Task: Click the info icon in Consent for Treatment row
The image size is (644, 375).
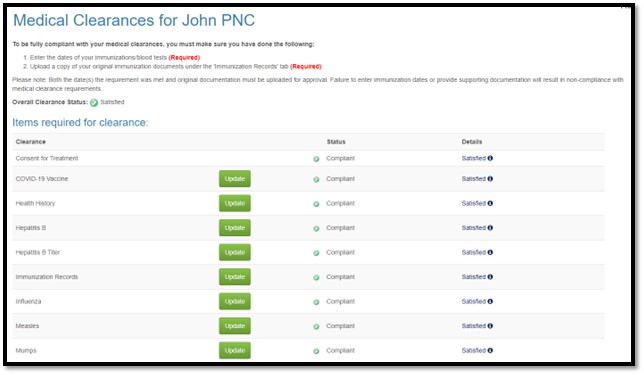Action: tap(490, 158)
